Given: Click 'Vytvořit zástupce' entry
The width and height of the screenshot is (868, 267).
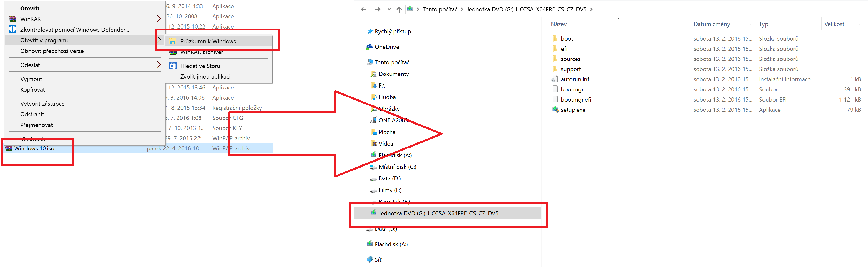Looking at the screenshot, I should coord(42,104).
